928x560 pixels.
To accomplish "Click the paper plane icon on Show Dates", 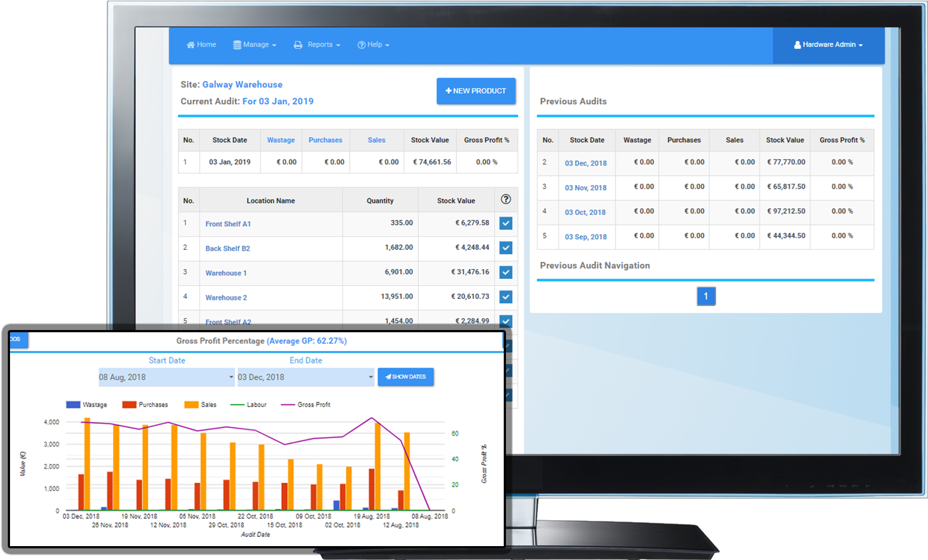I will click(388, 377).
